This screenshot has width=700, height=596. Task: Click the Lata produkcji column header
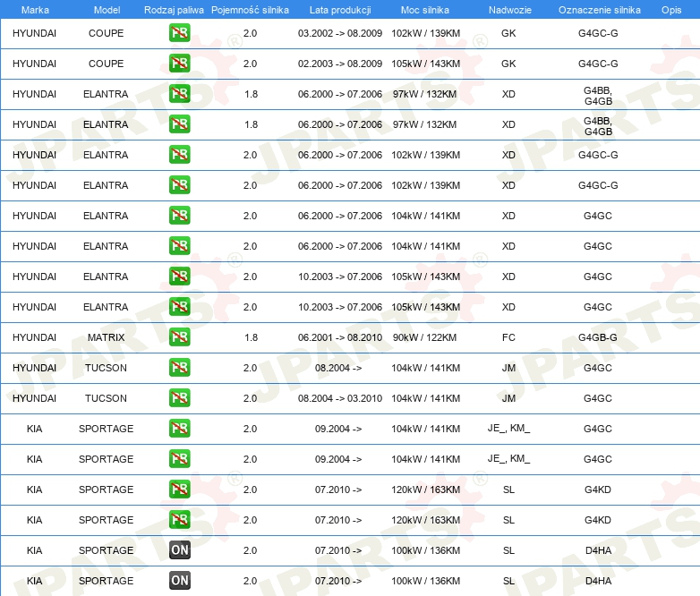click(x=340, y=9)
